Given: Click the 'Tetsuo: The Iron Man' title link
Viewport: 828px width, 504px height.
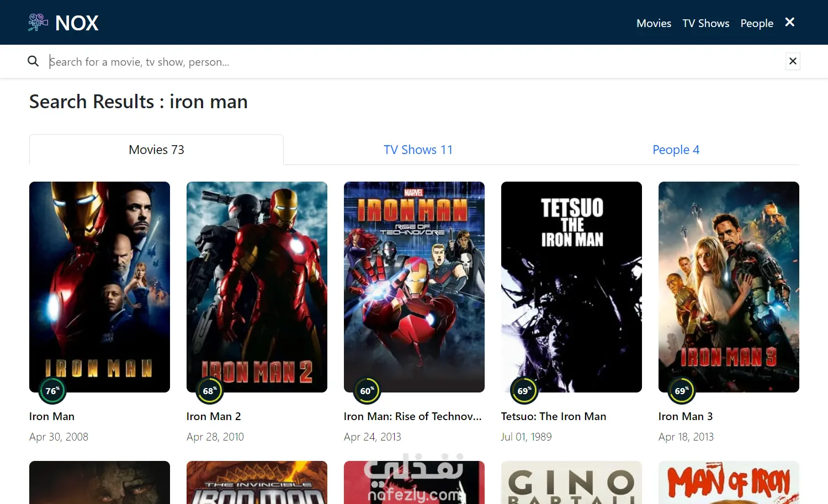Looking at the screenshot, I should [x=554, y=416].
